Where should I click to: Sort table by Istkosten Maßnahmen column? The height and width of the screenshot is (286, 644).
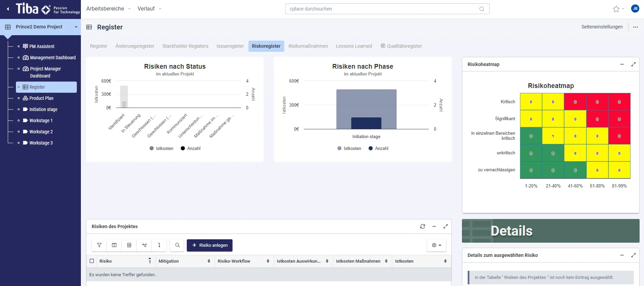pyautogui.click(x=386, y=261)
